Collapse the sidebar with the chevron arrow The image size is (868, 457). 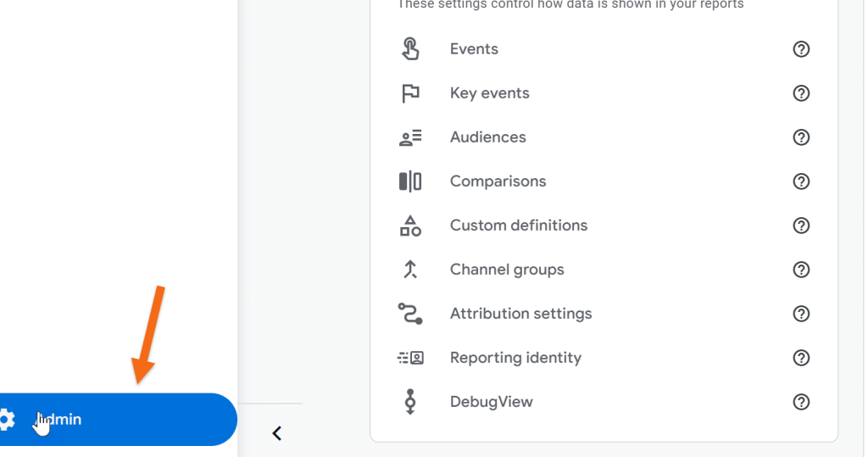click(x=276, y=433)
